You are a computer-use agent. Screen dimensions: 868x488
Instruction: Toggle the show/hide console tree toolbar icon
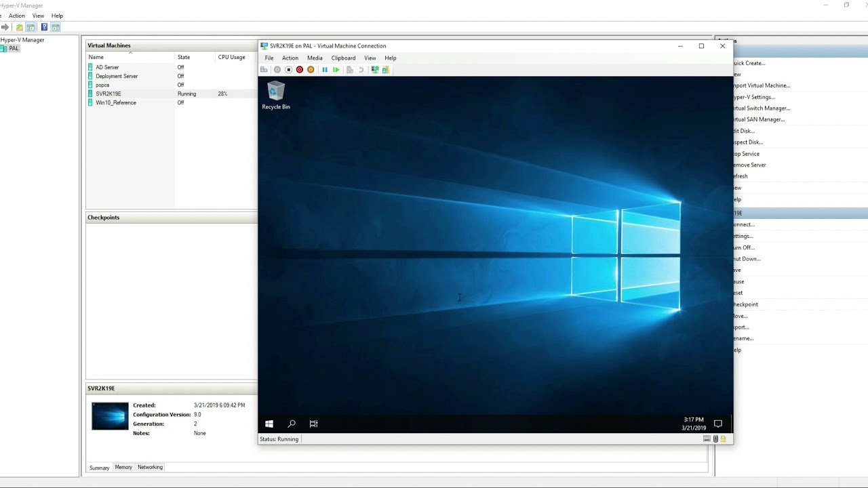[31, 27]
